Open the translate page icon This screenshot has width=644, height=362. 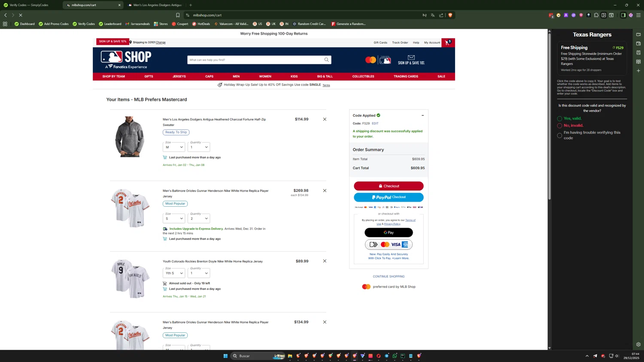pyautogui.click(x=433, y=15)
